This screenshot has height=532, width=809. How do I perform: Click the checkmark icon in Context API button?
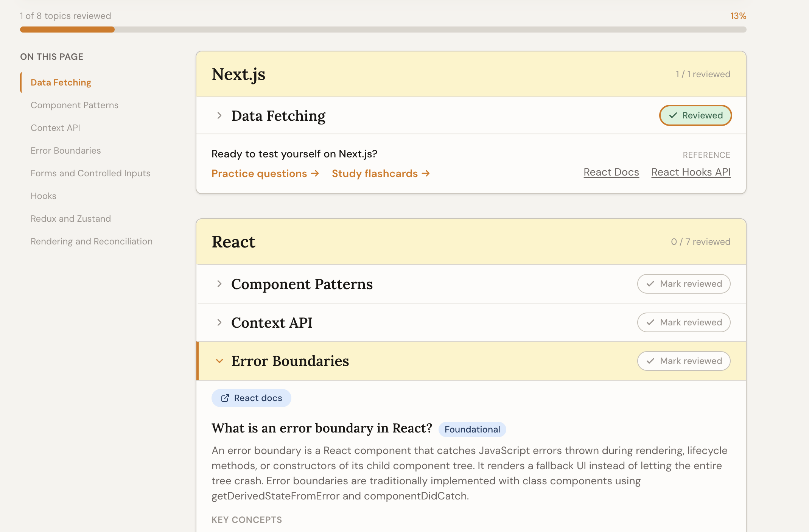650,322
